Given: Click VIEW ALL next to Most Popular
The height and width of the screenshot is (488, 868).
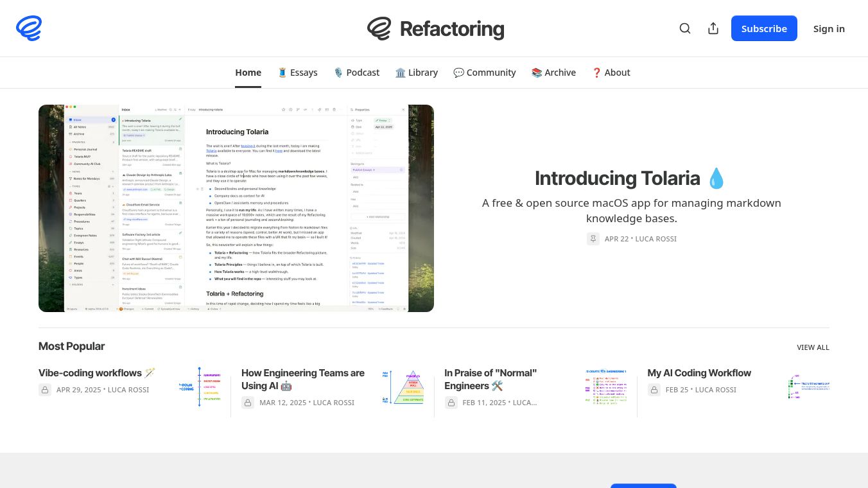Looking at the screenshot, I should 813,347.
